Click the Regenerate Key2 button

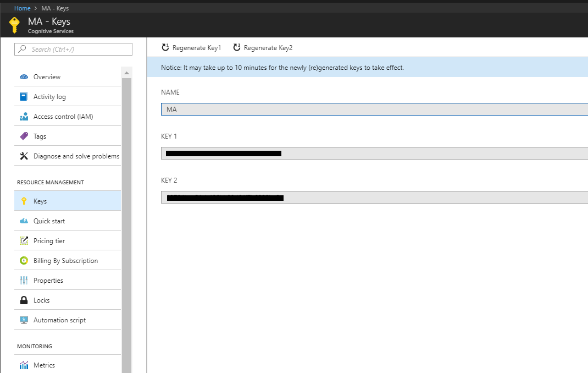(x=263, y=48)
